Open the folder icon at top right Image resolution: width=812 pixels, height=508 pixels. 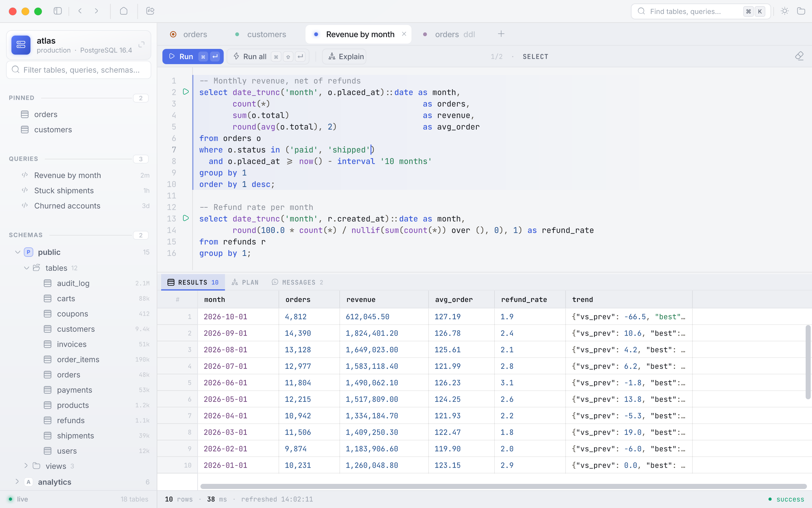(801, 11)
